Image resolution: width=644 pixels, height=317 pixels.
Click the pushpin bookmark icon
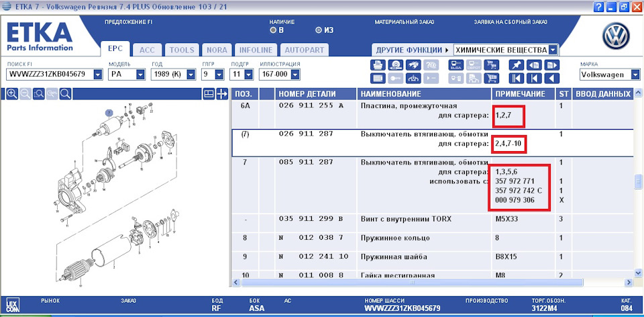(x=516, y=65)
